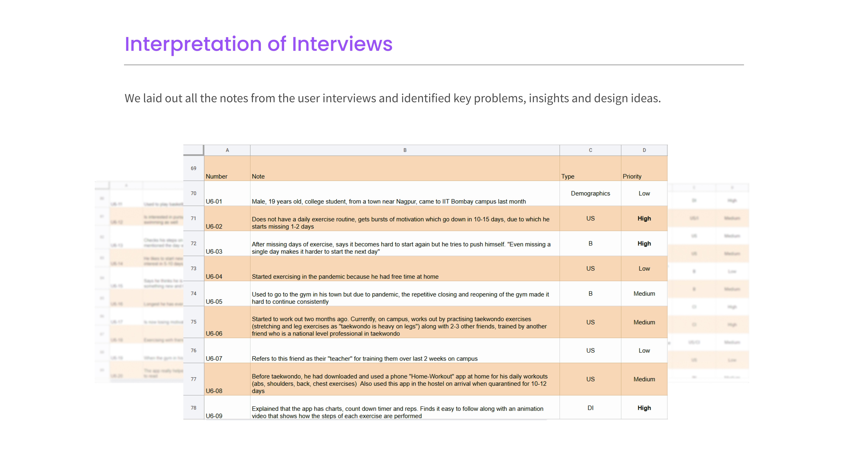Click the 'US' type cell in row U6-02
The width and height of the screenshot is (868, 453).
pos(590,218)
